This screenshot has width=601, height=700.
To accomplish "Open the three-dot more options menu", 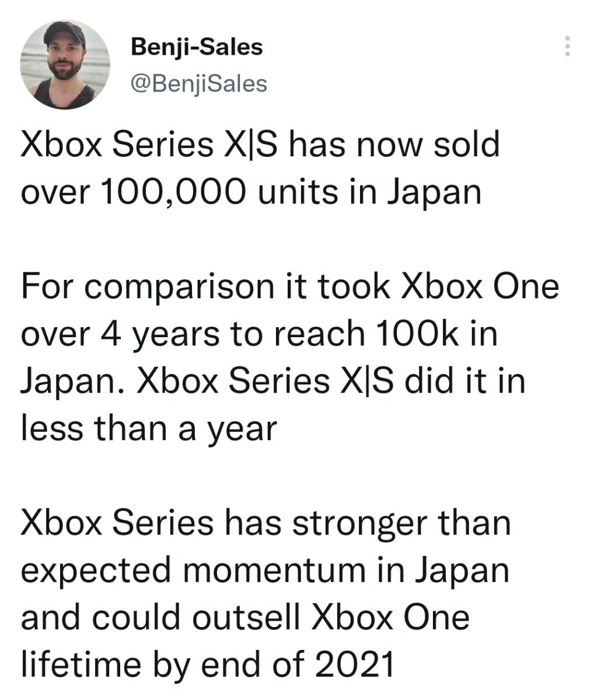I will (565, 46).
